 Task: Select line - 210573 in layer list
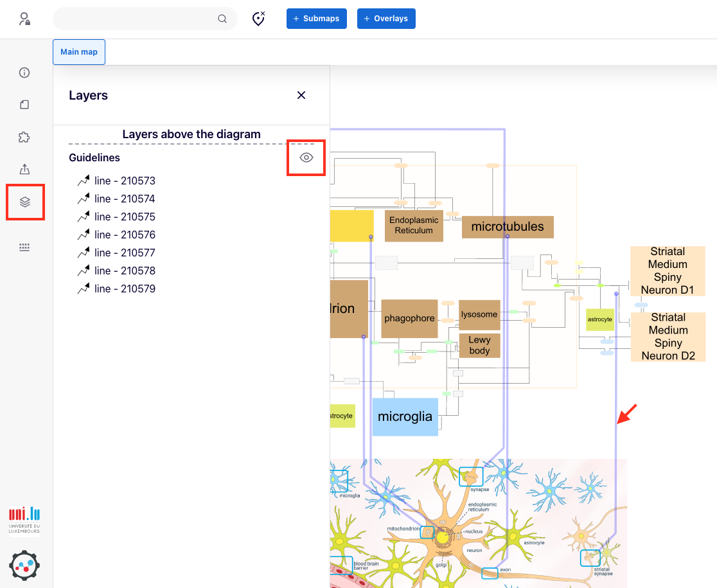124,181
